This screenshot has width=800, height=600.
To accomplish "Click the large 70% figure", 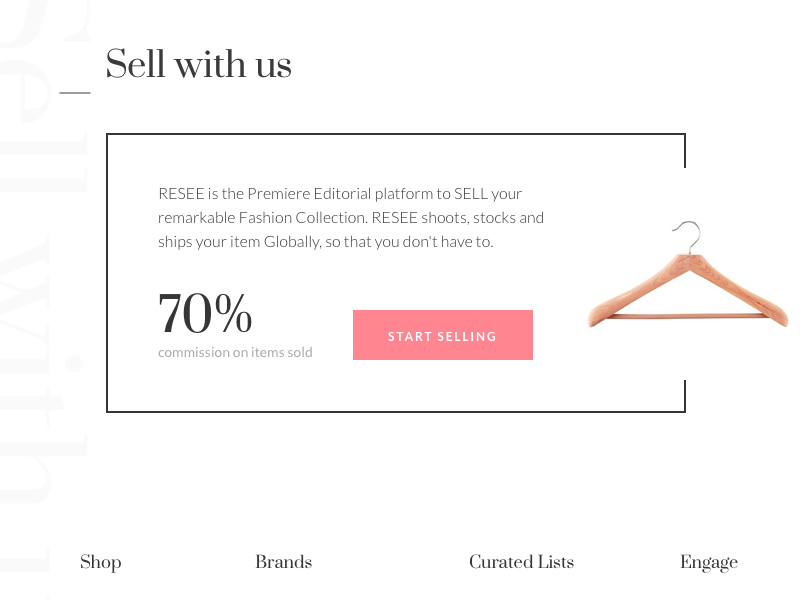I will [205, 313].
